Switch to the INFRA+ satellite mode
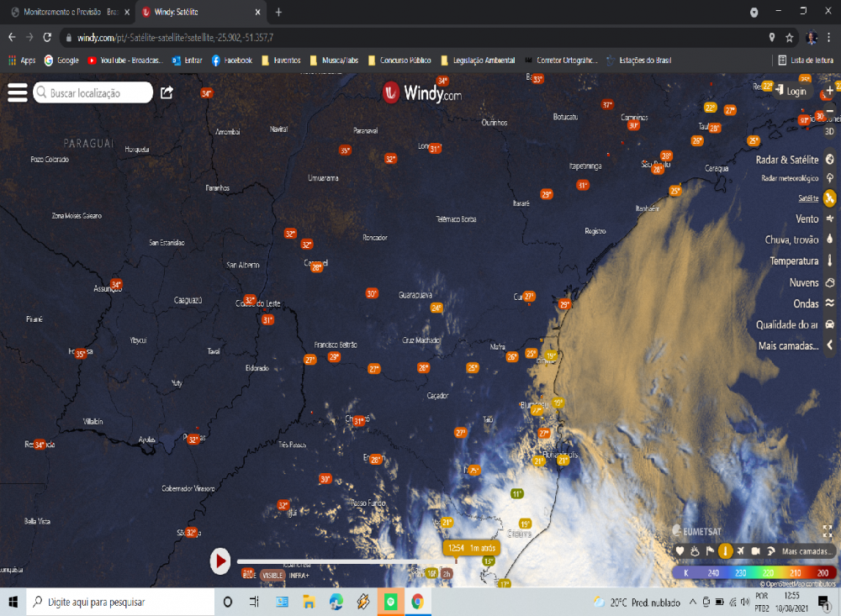The height and width of the screenshot is (616, 841). tap(299, 576)
